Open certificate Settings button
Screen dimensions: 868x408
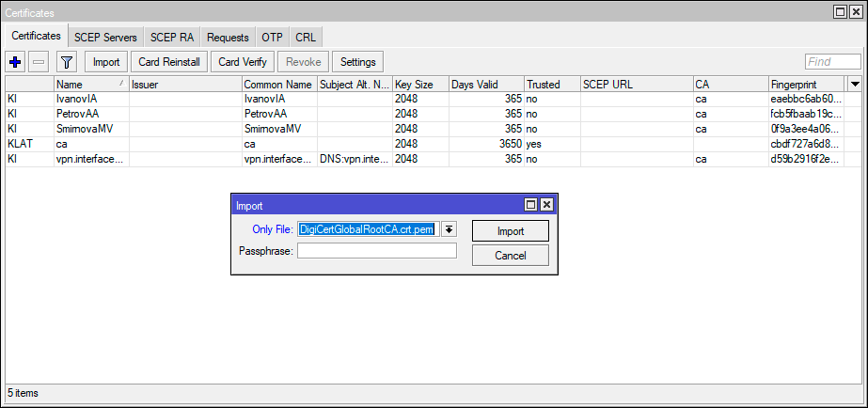coord(357,62)
